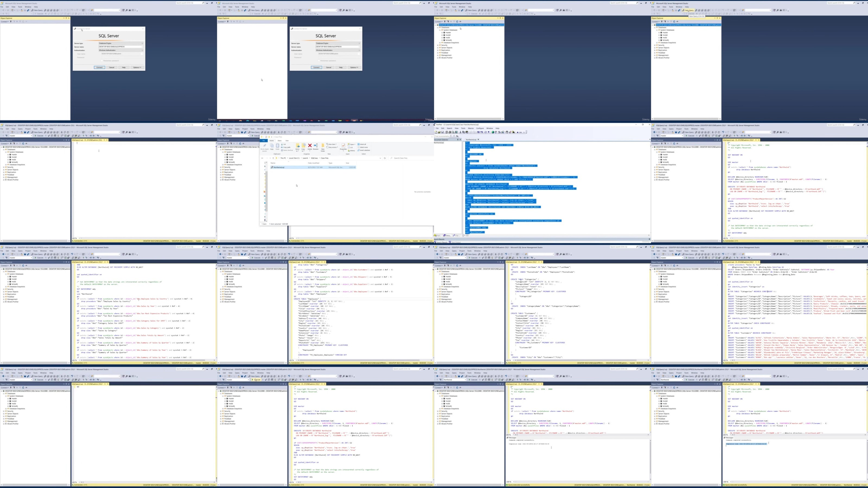This screenshot has height=488, width=868.
Task: Open Easy access dropdown in File Explorer ribbon
Action: click(333, 147)
